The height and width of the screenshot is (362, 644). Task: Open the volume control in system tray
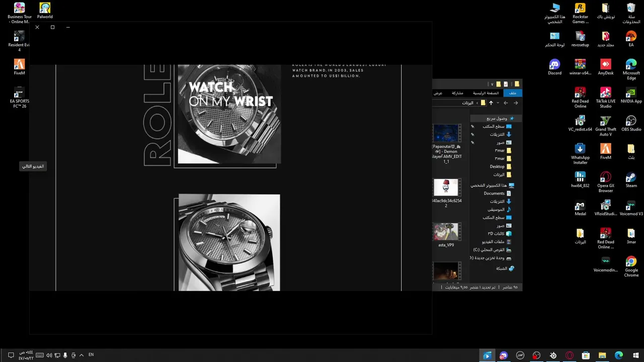point(49,355)
